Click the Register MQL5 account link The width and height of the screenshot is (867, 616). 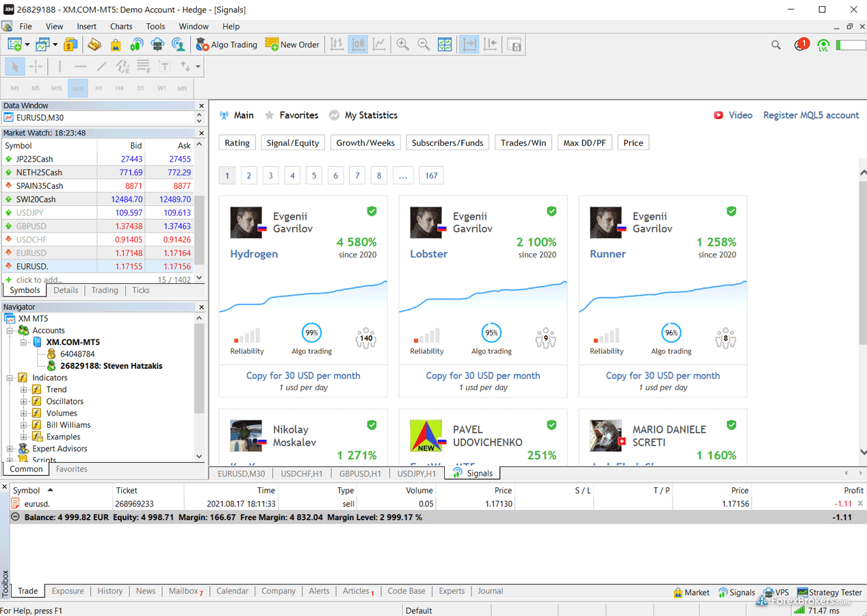coord(811,115)
